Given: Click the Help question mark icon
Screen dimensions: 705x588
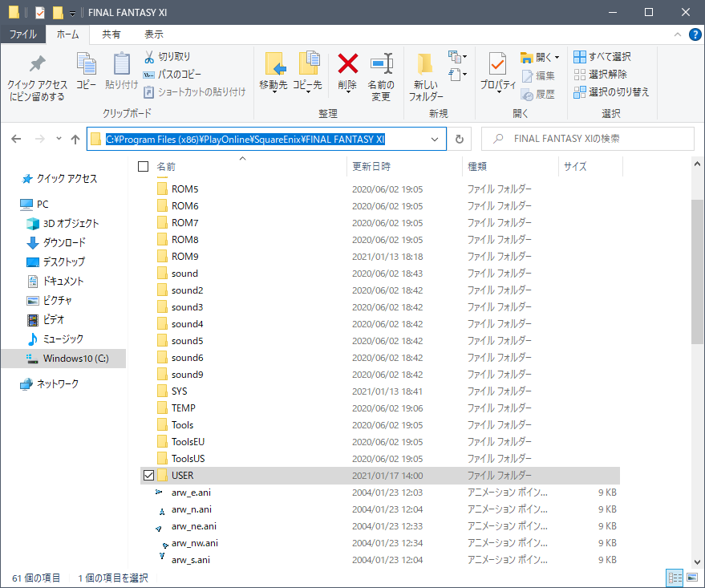Looking at the screenshot, I should coord(695,34).
